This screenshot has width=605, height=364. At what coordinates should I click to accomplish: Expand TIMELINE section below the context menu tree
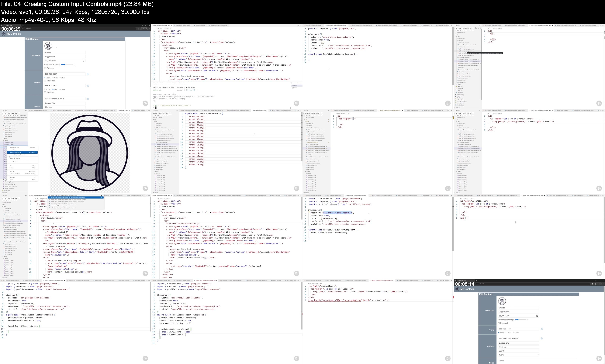(x=4, y=193)
